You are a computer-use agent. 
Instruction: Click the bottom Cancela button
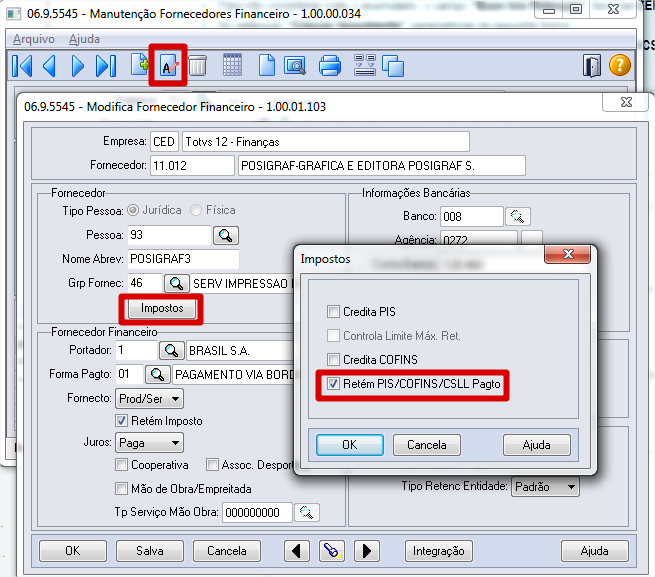(x=227, y=551)
